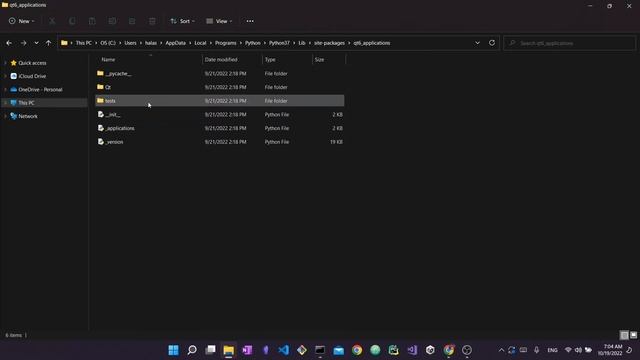Image resolution: width=640 pixels, height=360 pixels.
Task: Expand the Quick access tree node
Action: pyautogui.click(x=5, y=63)
